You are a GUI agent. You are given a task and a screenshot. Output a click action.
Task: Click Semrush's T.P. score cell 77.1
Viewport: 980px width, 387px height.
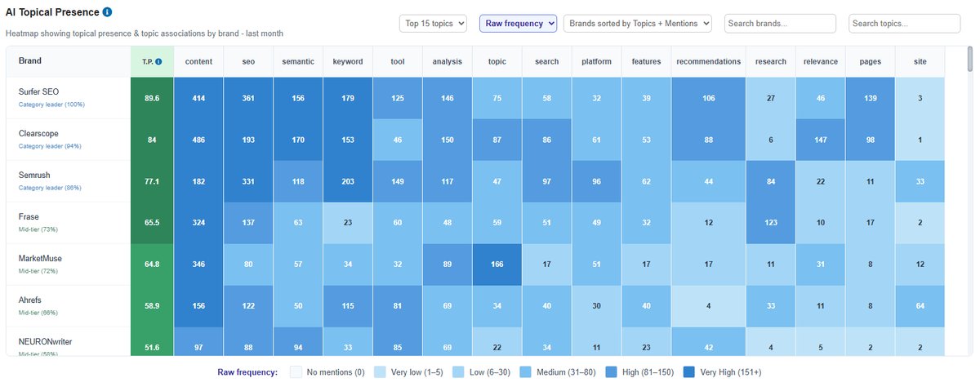[x=152, y=181]
